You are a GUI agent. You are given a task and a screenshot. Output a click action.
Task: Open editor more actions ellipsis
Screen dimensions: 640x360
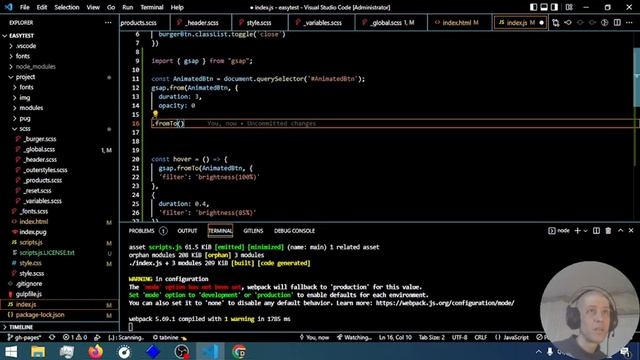click(629, 23)
